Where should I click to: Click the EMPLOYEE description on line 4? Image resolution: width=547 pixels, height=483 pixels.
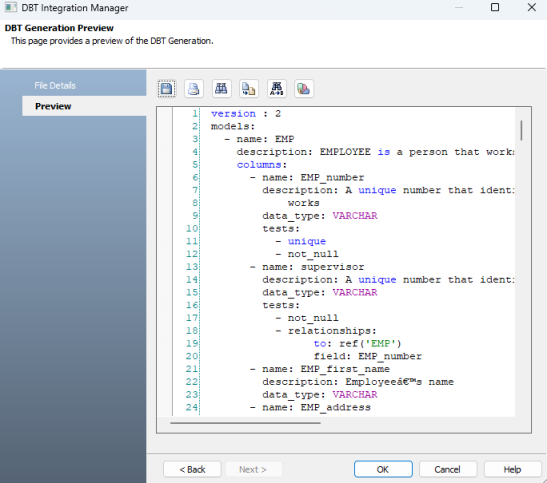[x=375, y=152]
